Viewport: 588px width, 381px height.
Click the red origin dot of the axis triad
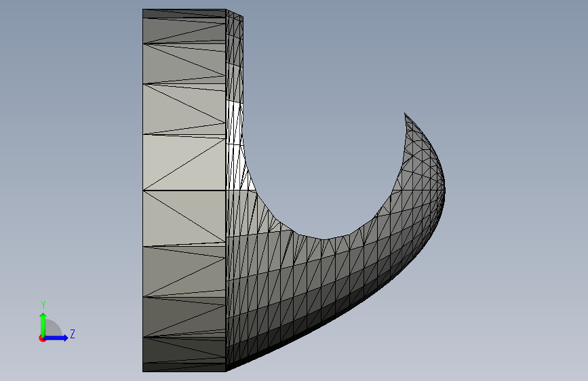click(42, 338)
